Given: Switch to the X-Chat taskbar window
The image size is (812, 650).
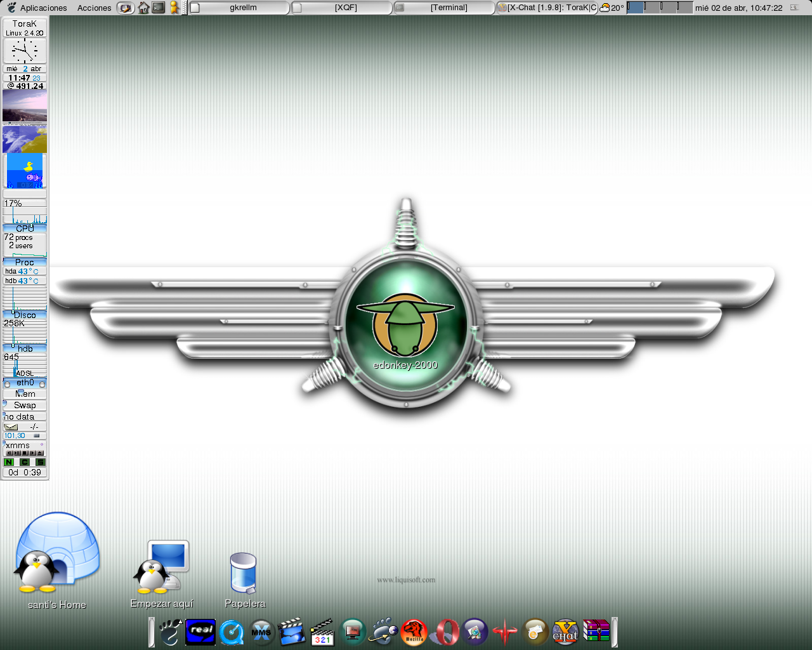Looking at the screenshot, I should tap(547, 8).
